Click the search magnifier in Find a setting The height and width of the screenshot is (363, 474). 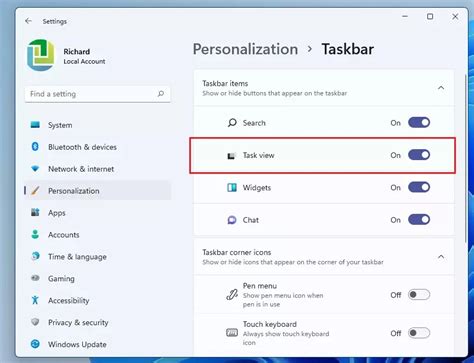click(x=161, y=94)
